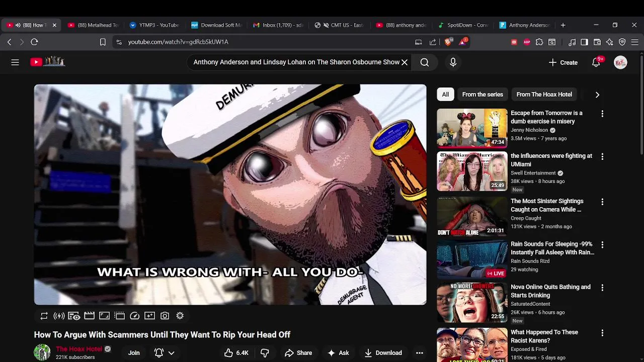Screen dimensions: 644x362
Task: Click the framed-corners view icon below the player
Action: click(x=104, y=316)
